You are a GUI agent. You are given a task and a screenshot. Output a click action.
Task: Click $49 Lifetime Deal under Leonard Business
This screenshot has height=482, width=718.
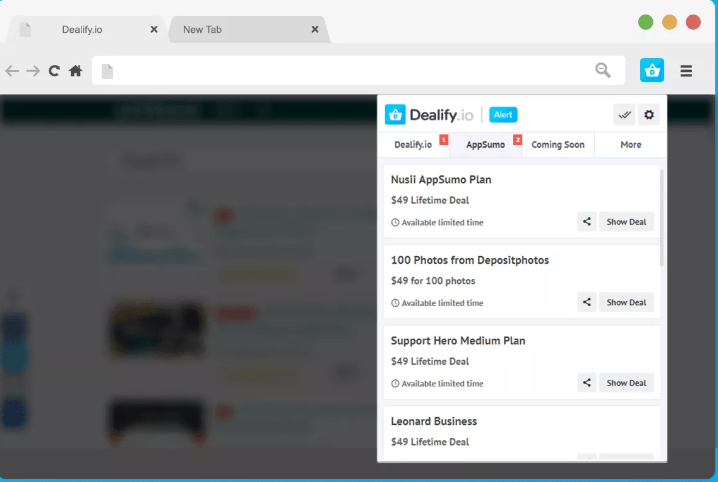[430, 442]
